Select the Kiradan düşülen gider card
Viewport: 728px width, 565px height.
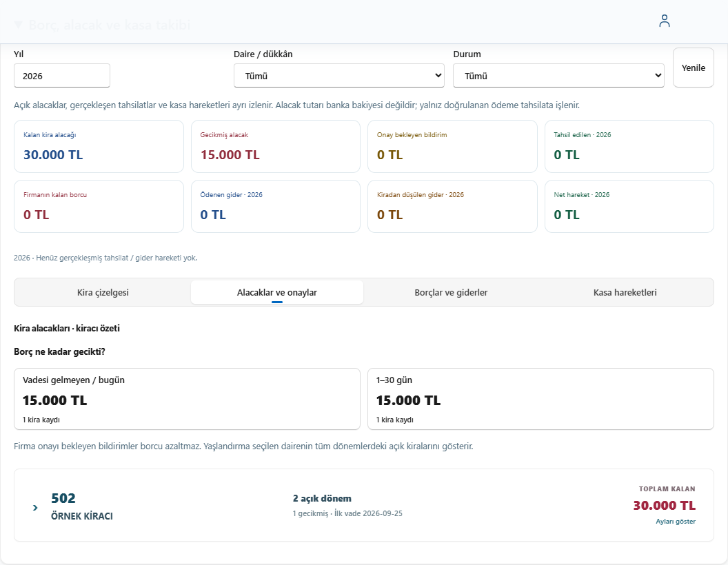point(452,207)
